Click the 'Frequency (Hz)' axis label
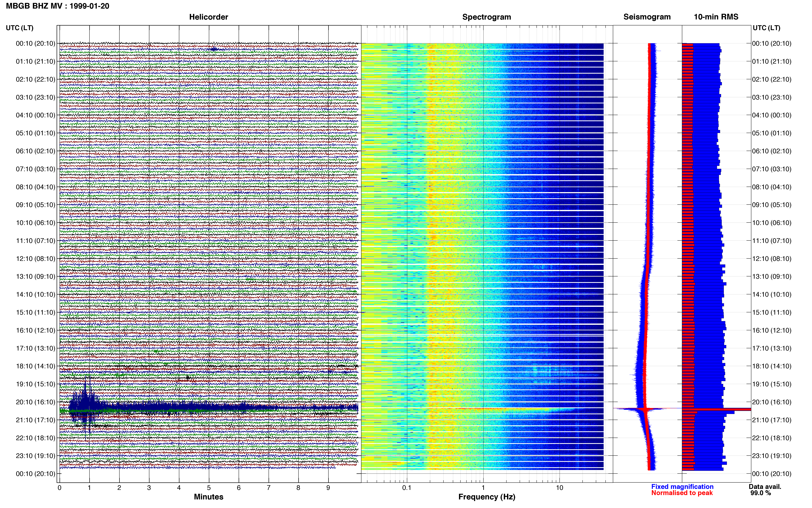Screen dimensions: 812x508 pyautogui.click(x=487, y=497)
